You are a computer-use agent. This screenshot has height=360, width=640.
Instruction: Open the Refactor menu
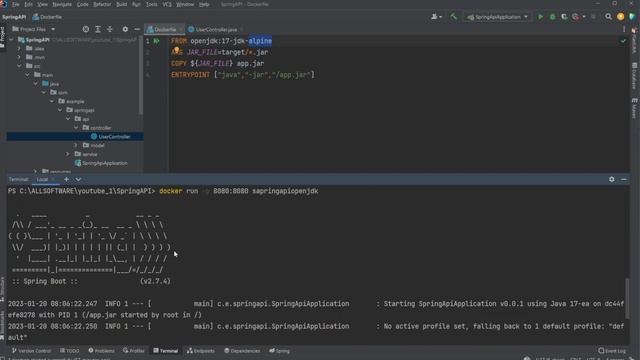(x=102, y=4)
